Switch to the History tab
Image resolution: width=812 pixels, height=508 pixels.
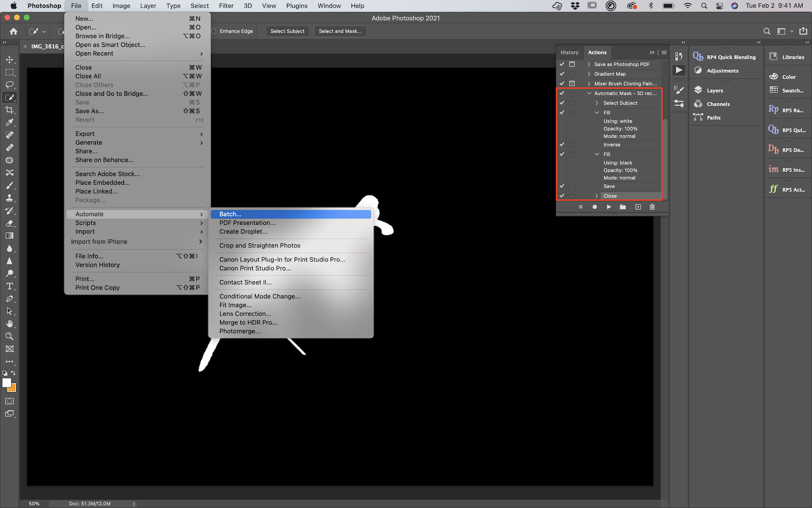click(569, 52)
